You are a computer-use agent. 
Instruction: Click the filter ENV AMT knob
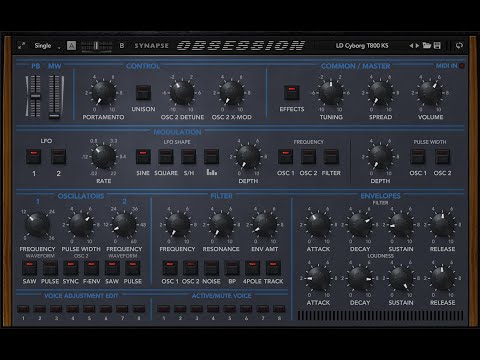coord(265,225)
